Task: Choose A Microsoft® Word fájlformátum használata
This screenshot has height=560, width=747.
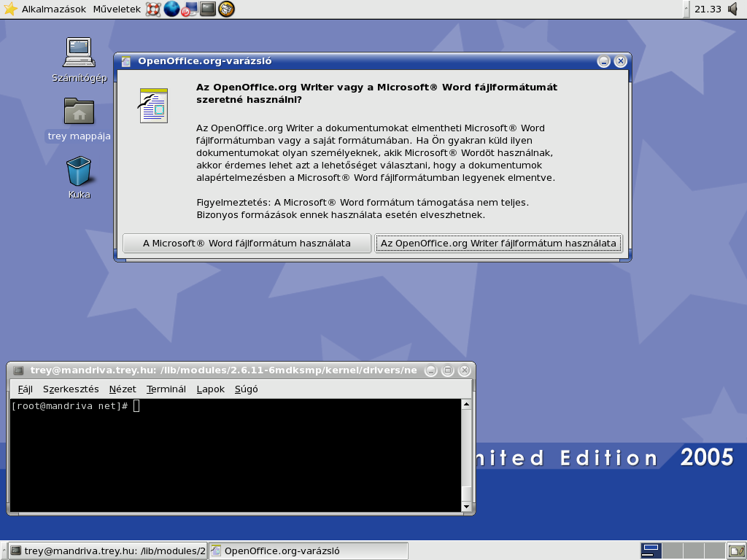Action: [247, 244]
